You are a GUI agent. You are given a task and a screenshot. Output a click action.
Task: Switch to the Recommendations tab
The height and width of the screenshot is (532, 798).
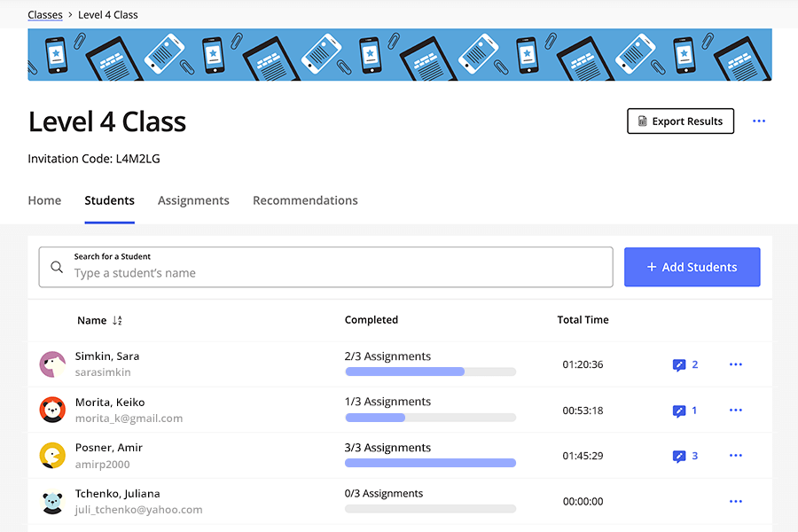pos(305,200)
